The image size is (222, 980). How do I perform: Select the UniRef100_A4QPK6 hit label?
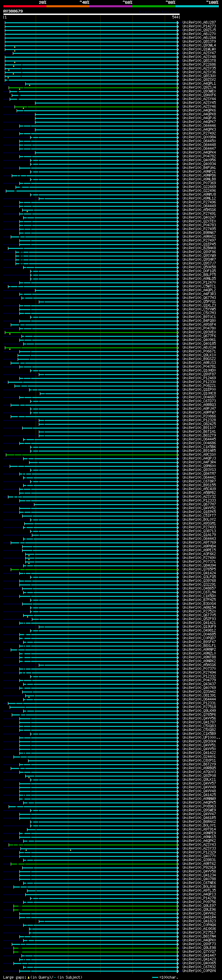(199, 110)
